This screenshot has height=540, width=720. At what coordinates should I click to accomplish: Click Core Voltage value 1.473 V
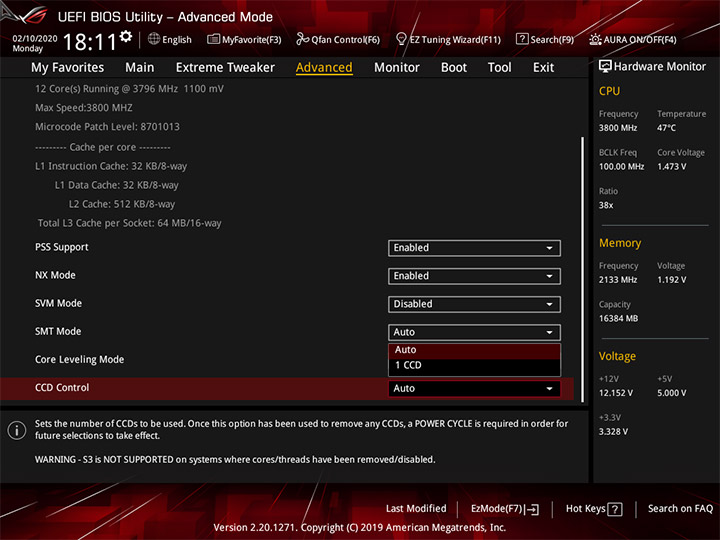pos(671,166)
